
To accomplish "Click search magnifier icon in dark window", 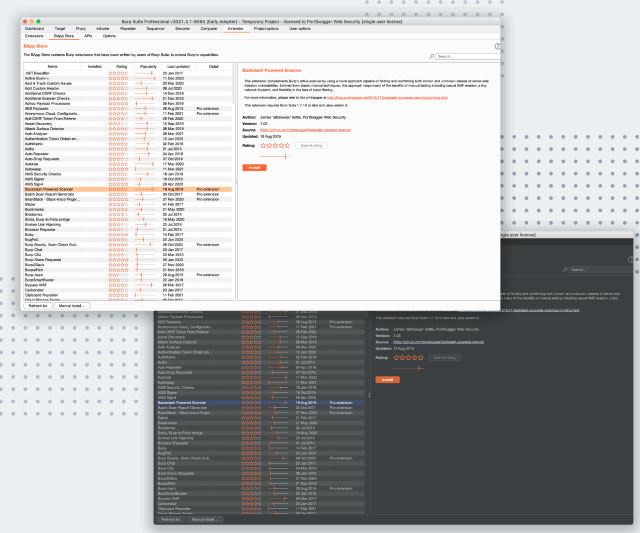I will coord(565,269).
